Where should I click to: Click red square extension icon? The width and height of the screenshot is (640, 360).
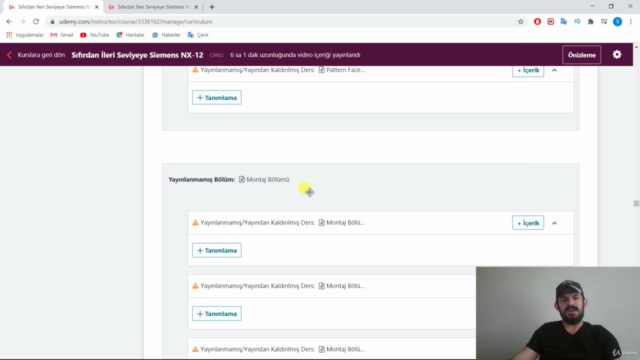pyautogui.click(x=551, y=22)
